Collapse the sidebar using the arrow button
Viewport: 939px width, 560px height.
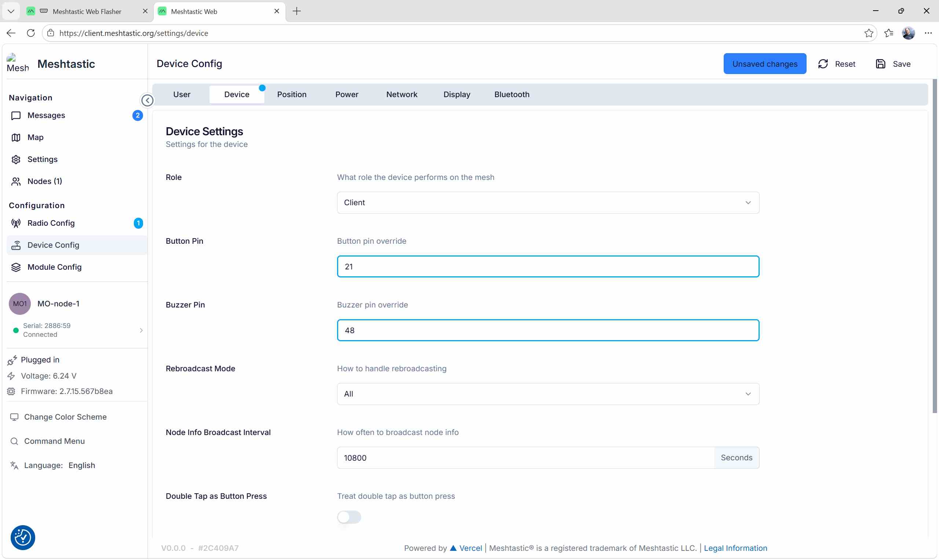[147, 100]
